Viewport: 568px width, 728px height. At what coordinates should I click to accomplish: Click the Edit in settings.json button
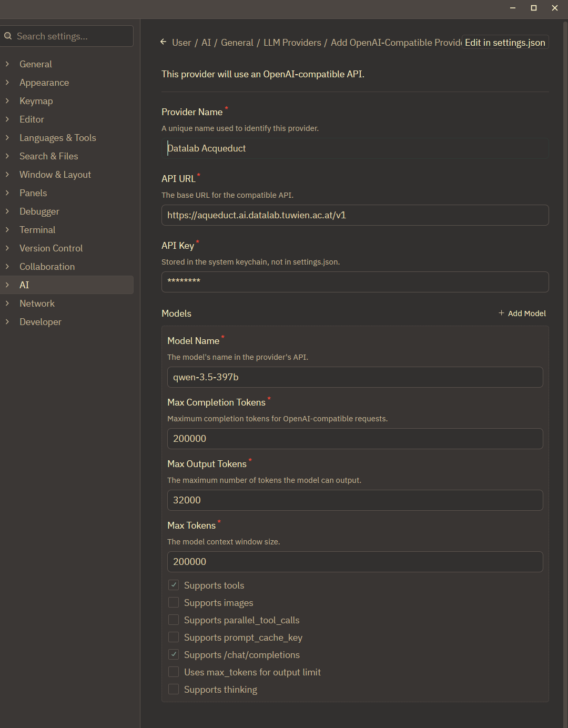point(505,43)
